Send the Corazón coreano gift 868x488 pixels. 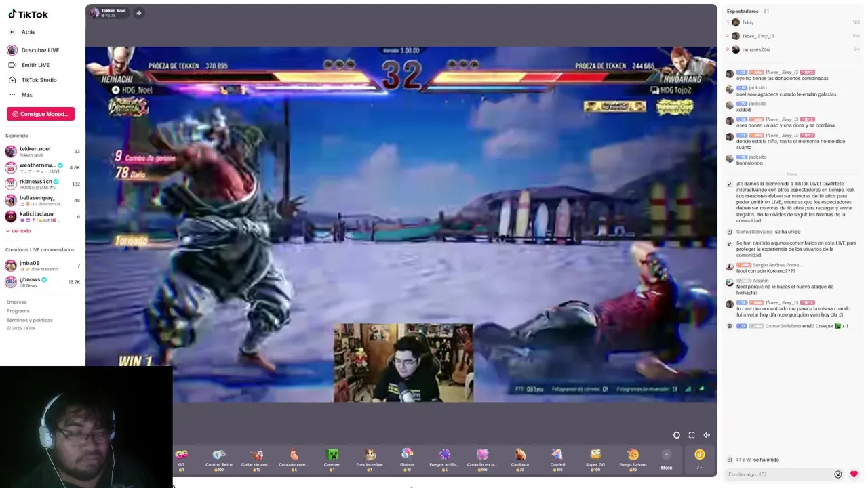[x=294, y=460]
